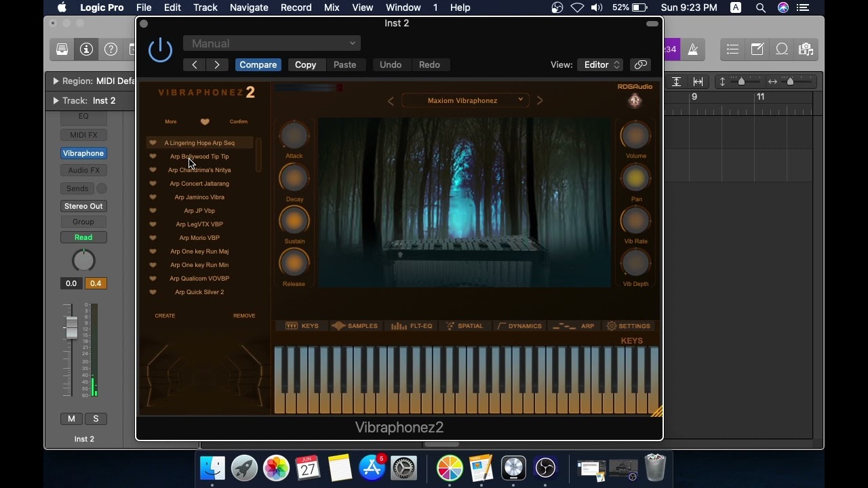Open the Maxiom Vibraphonez preset dropdown
This screenshot has width=868, height=488.
(465, 100)
